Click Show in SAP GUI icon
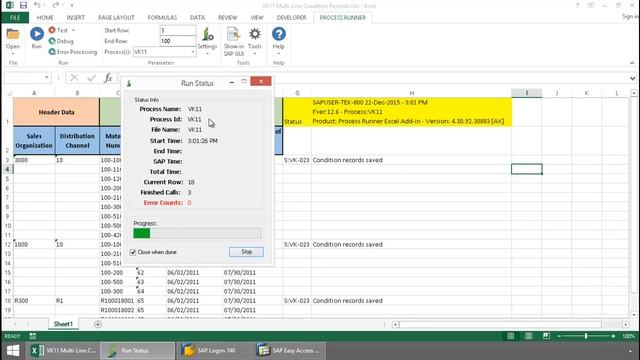 [x=233, y=34]
